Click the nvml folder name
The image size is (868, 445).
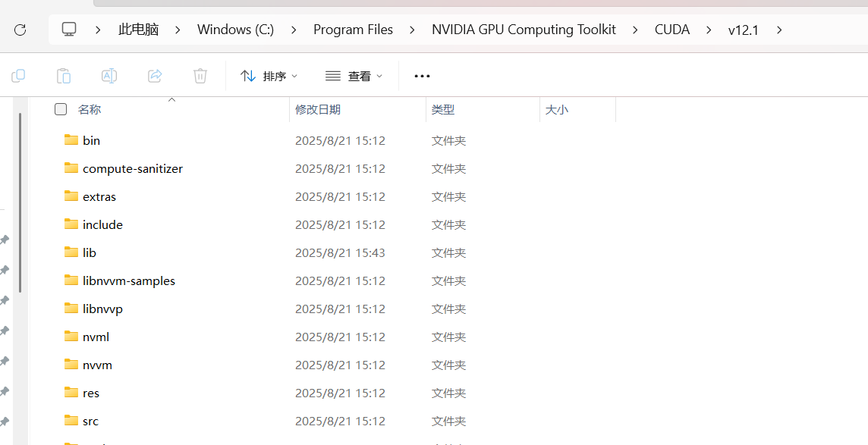[96, 337]
